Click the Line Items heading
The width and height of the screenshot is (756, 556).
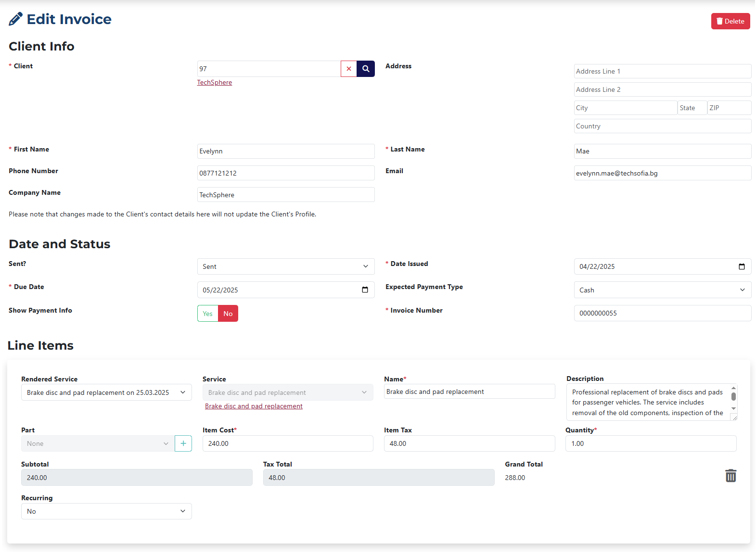coord(40,345)
